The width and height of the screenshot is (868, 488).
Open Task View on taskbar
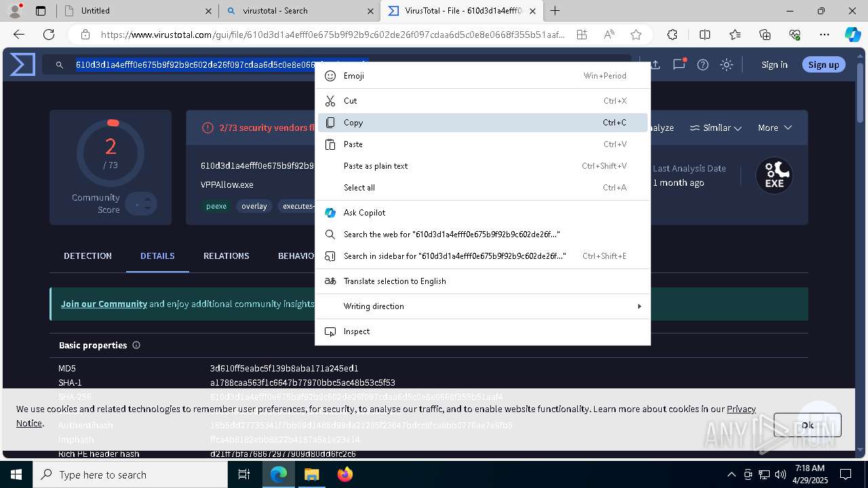[244, 474]
